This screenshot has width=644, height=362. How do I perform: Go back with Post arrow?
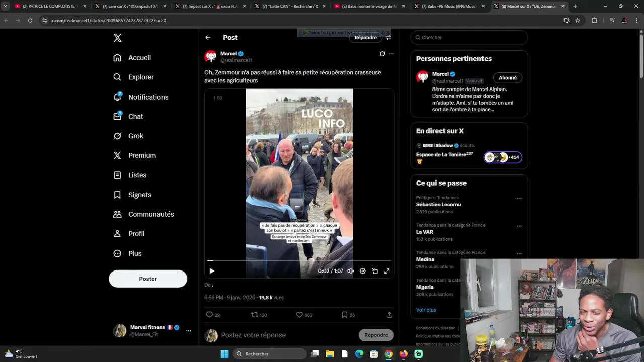coord(208,38)
